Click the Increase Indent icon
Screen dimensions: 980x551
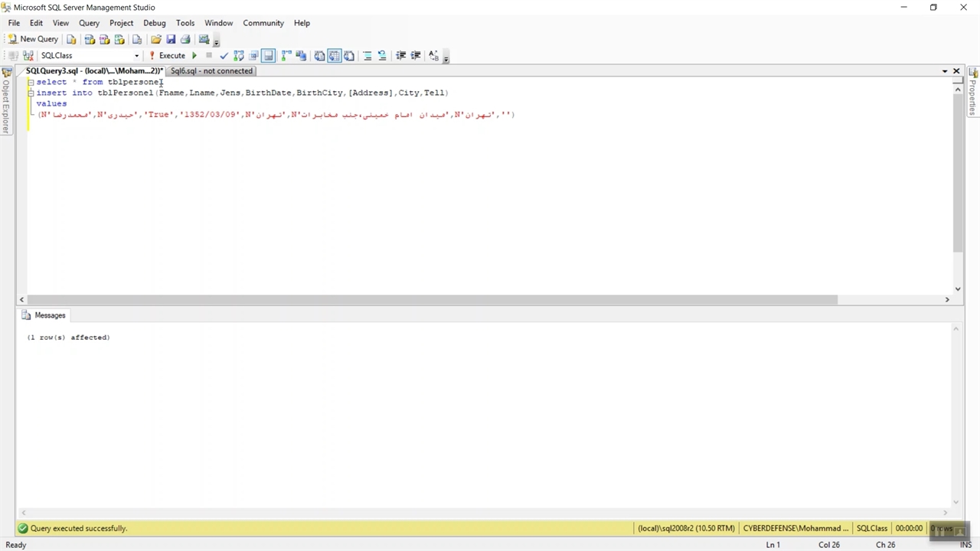pos(416,55)
